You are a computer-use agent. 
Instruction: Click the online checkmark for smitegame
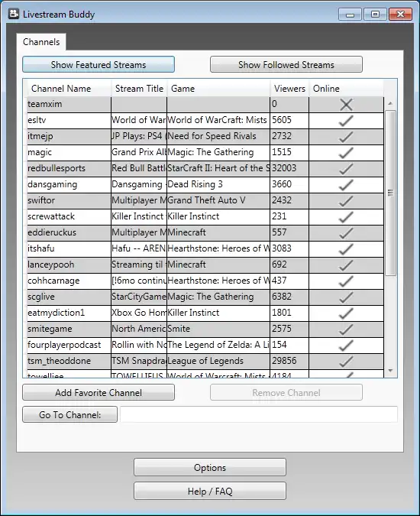346,329
